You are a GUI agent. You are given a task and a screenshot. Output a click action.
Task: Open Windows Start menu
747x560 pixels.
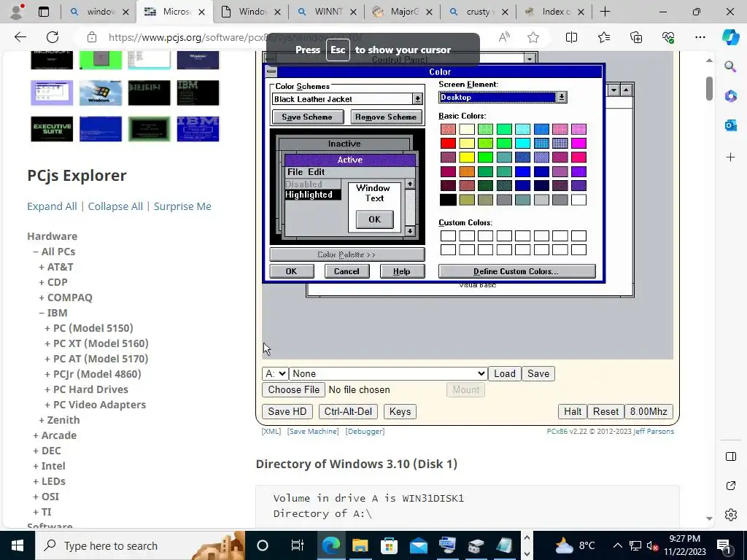tap(18, 545)
